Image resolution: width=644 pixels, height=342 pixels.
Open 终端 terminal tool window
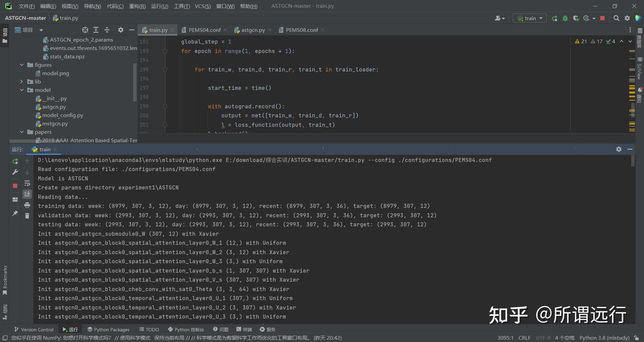(x=244, y=330)
